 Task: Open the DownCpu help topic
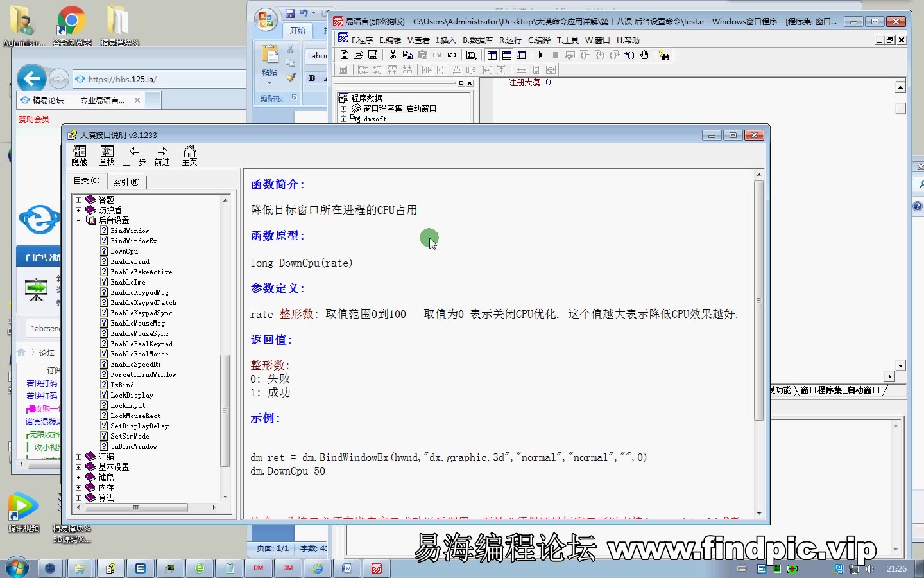pos(124,251)
